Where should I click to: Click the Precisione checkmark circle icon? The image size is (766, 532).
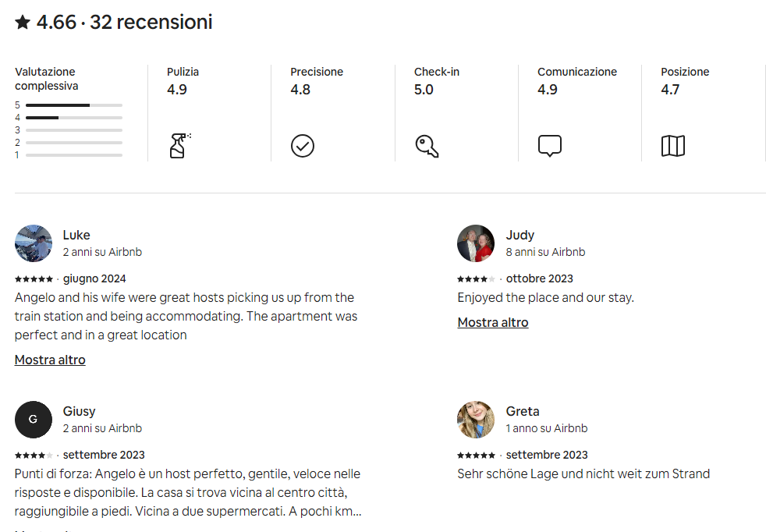coord(303,146)
